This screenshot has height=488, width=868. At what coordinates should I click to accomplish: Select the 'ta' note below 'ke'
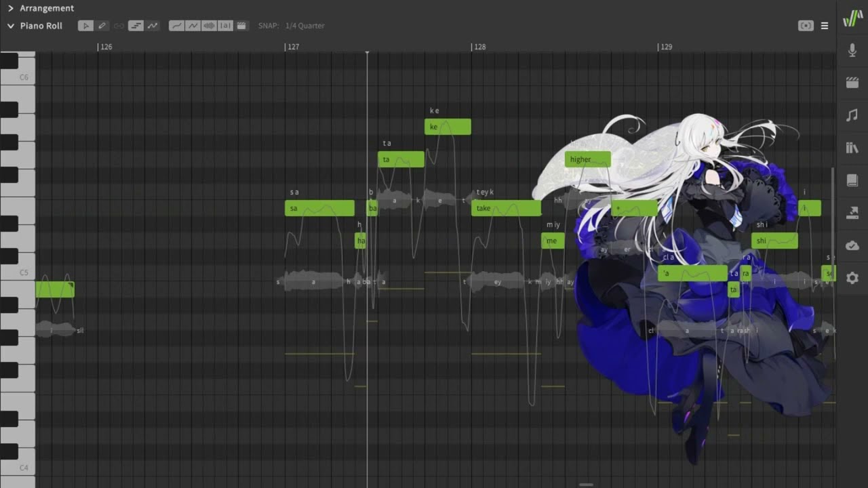point(401,159)
